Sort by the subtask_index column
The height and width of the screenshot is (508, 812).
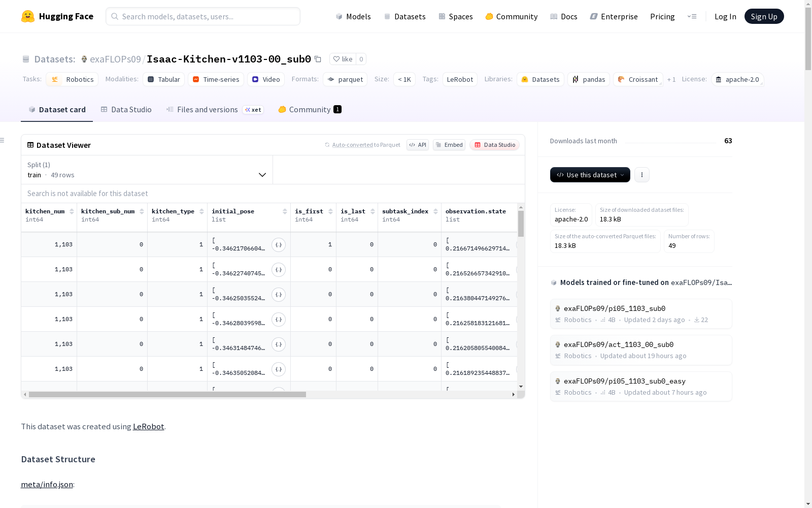click(x=435, y=211)
